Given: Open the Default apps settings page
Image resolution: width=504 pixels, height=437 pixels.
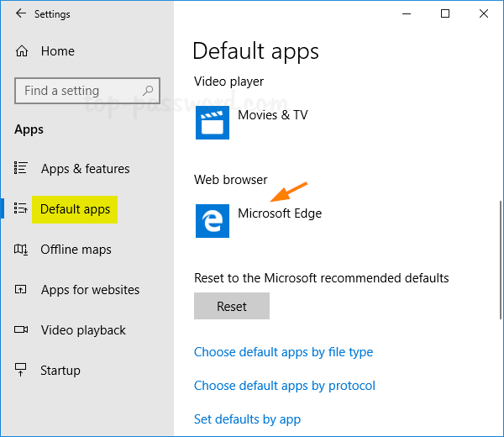Looking at the screenshot, I should [x=75, y=209].
